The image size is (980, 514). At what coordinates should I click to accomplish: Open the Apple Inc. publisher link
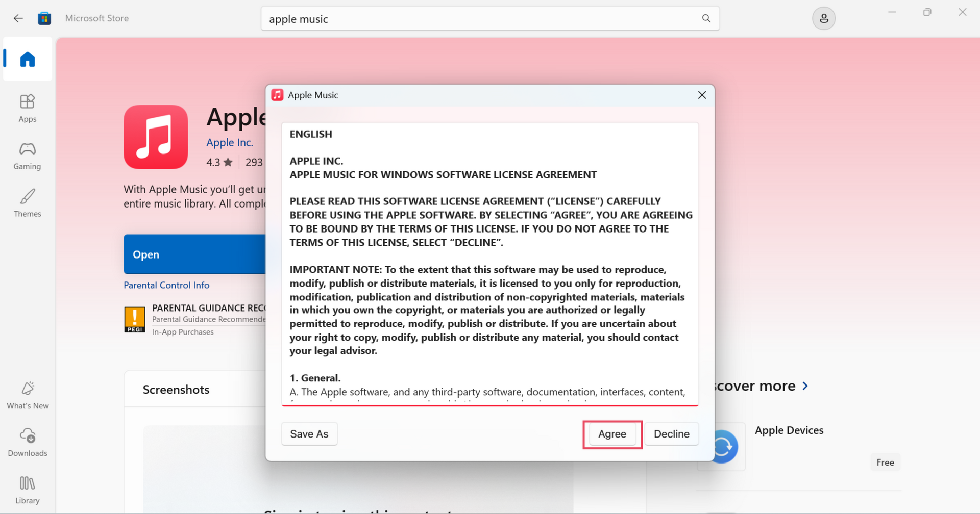click(230, 143)
